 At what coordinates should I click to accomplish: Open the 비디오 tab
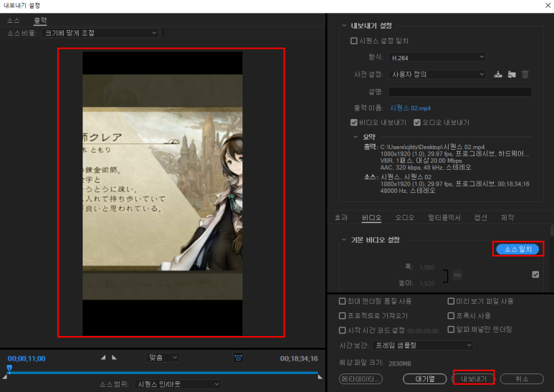click(371, 218)
